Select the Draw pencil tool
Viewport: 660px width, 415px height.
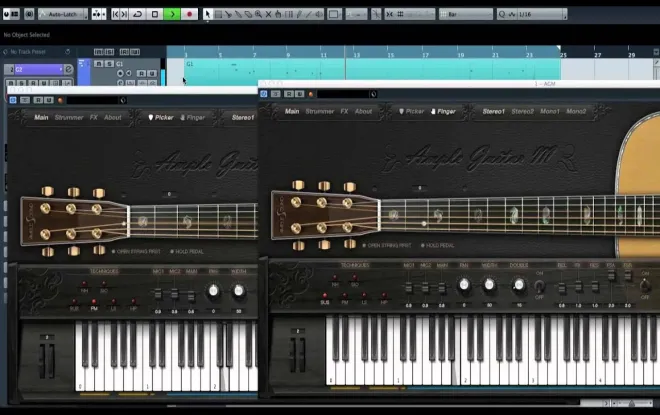[x=299, y=14]
